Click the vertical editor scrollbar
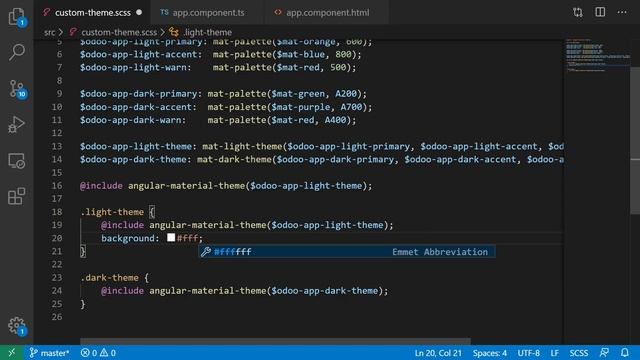Screen dimensions: 640x360 [x=635, y=140]
